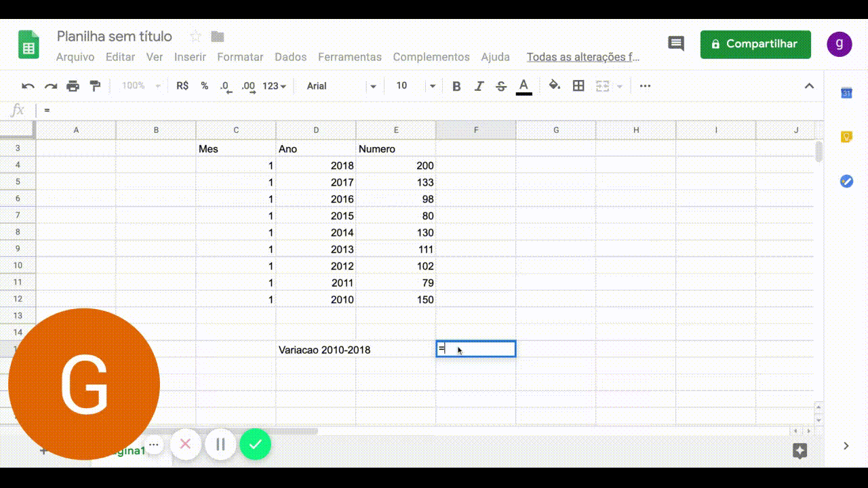Open the Complementos menu

click(x=431, y=57)
